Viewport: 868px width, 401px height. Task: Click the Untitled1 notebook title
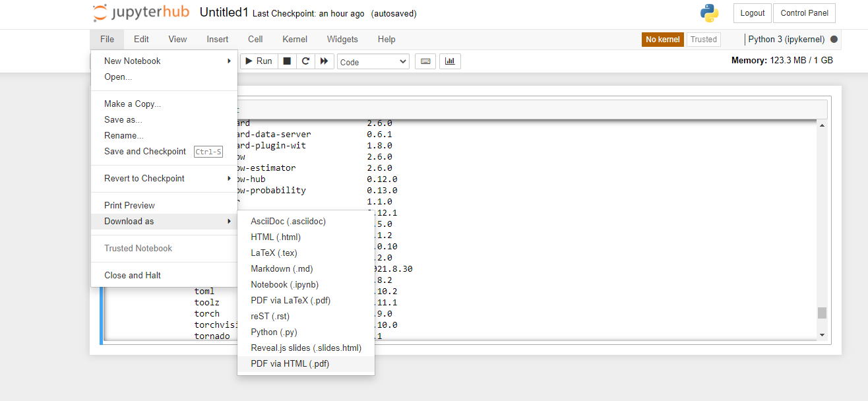coord(224,13)
